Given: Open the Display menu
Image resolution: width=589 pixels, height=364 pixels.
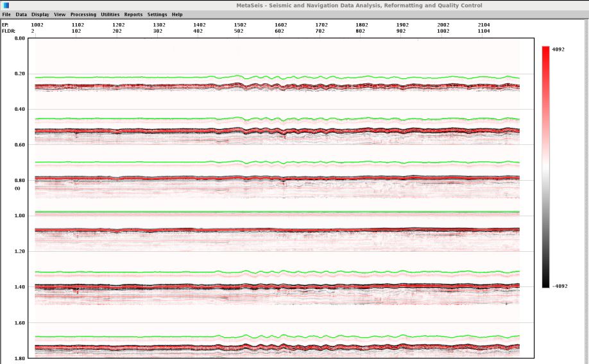Looking at the screenshot, I should pos(40,14).
